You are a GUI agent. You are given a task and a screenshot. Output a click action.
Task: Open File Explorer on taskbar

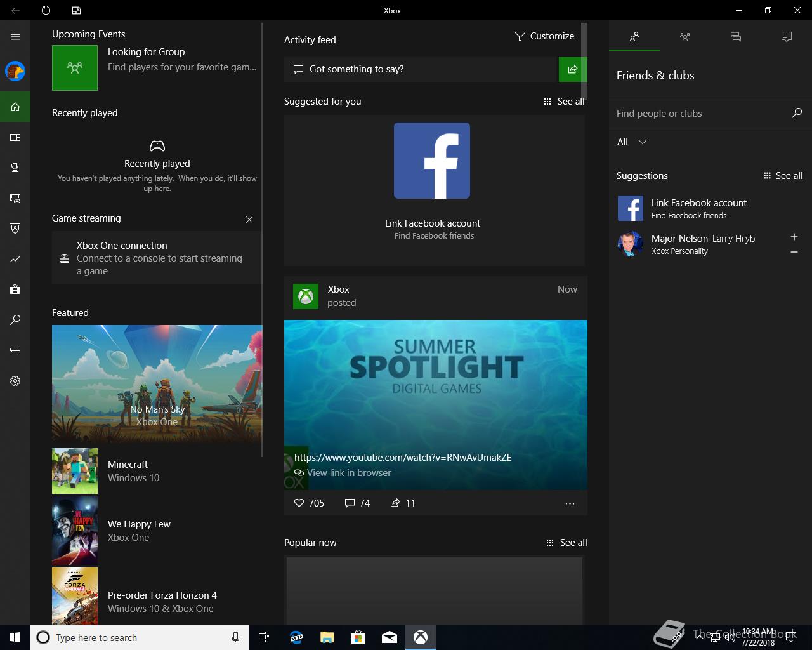point(327,637)
